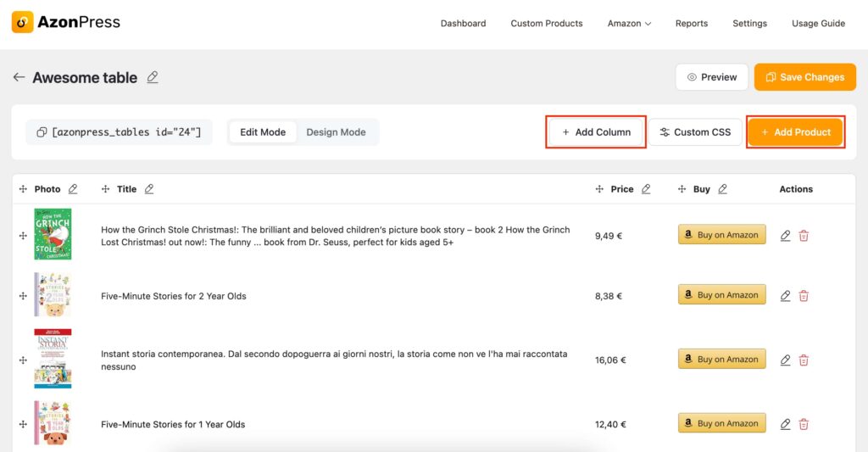868x452 pixels.
Task: Click the price 9,49 €
Action: click(609, 236)
